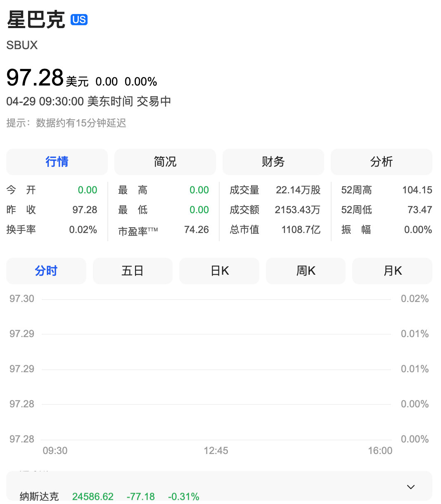Switch to the 简况 tab
Screen dimensions: 441x504
tap(165, 162)
